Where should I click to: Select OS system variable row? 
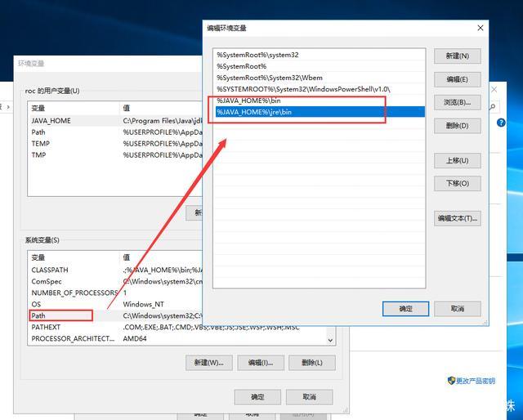coord(115,304)
